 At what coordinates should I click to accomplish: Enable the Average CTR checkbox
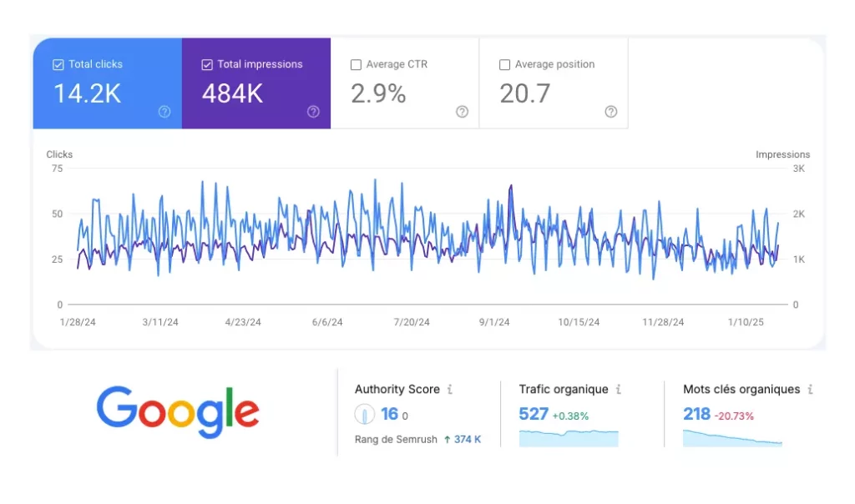pos(356,65)
